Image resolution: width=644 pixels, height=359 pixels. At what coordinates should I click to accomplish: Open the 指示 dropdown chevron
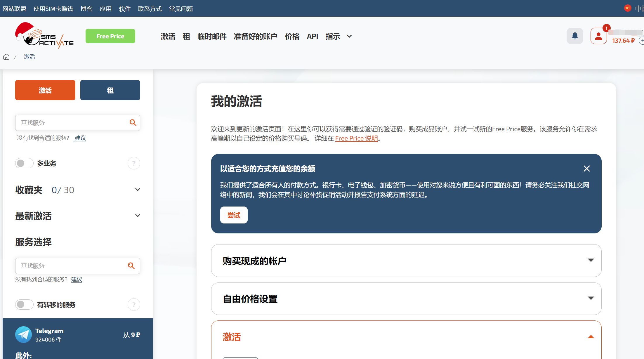(x=349, y=37)
